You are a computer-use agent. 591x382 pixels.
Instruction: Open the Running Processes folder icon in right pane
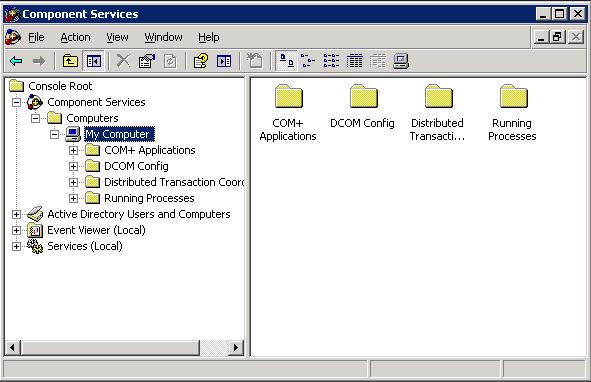click(513, 97)
